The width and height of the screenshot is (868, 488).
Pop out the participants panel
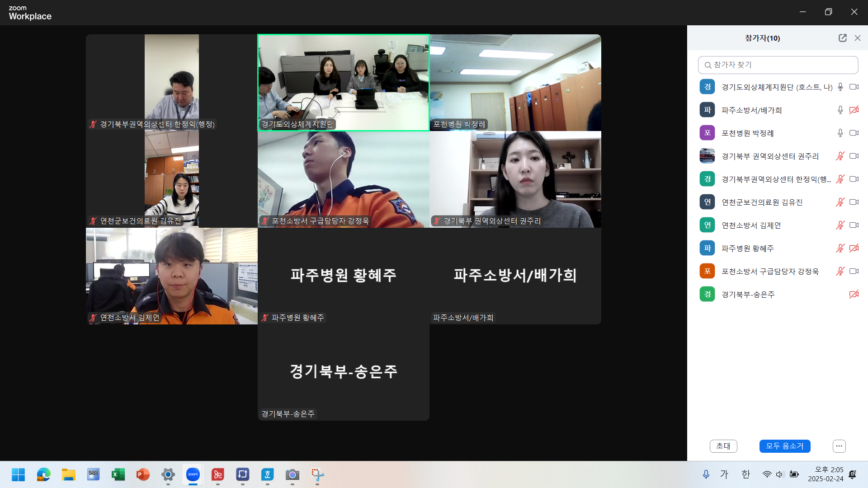[842, 38]
